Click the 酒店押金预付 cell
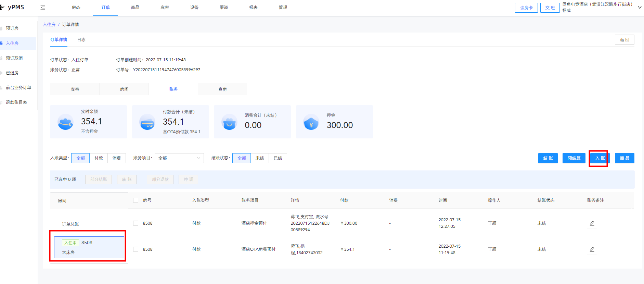Viewport: 644px width, 284px height. pos(254,223)
